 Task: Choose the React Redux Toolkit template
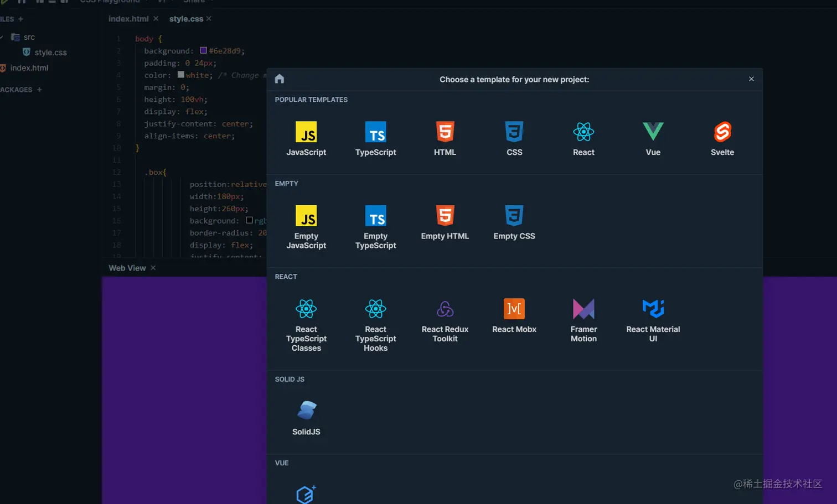pos(445,320)
